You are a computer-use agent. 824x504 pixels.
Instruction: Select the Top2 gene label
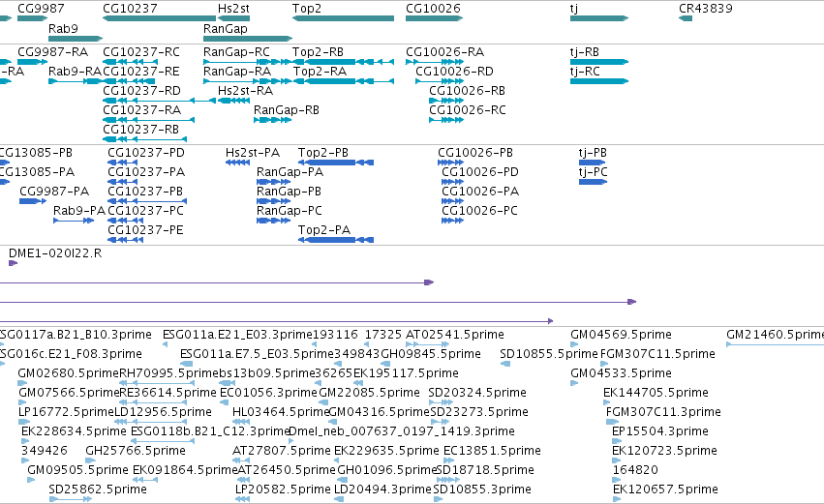pos(307,9)
